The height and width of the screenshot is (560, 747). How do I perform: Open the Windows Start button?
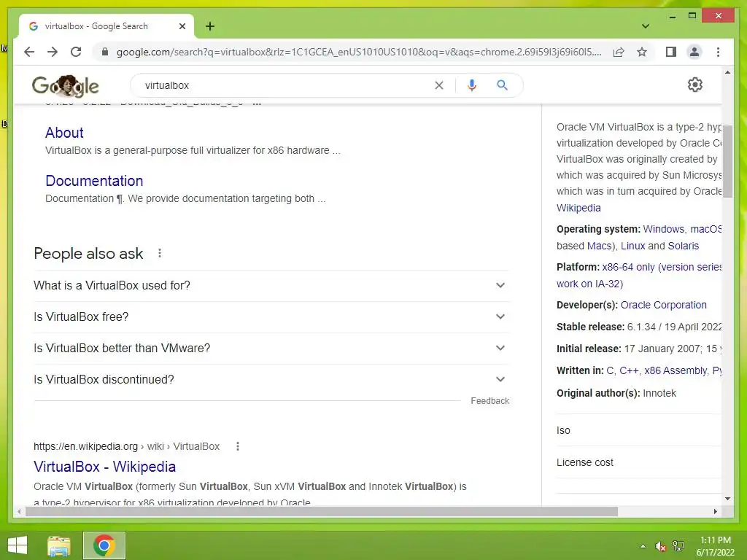(18, 545)
